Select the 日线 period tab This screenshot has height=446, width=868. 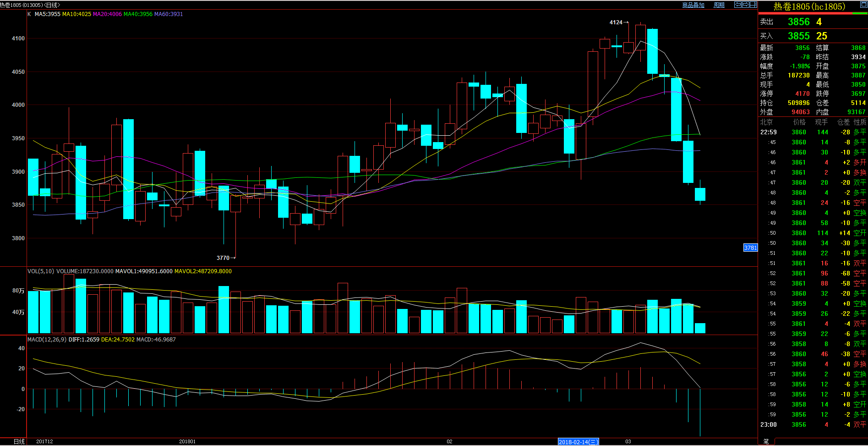pyautogui.click(x=19, y=441)
